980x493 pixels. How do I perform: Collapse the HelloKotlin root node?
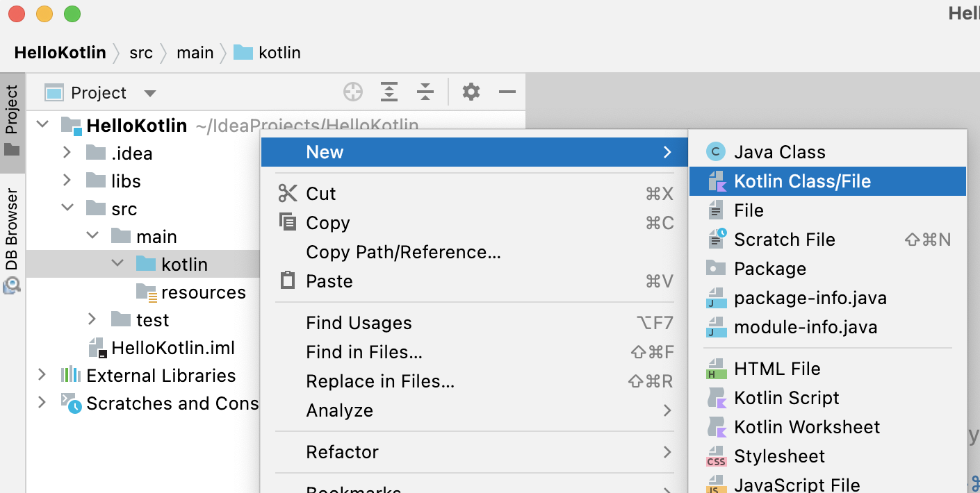coord(43,125)
